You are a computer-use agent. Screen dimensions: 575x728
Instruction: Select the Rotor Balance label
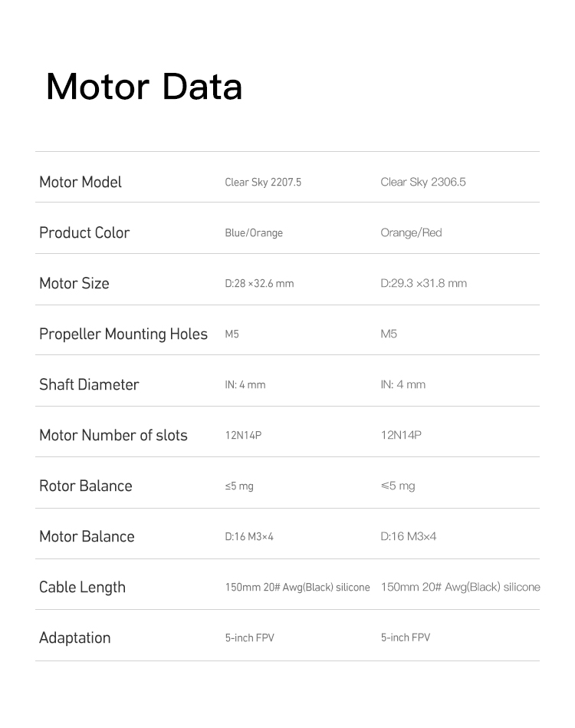(86, 486)
